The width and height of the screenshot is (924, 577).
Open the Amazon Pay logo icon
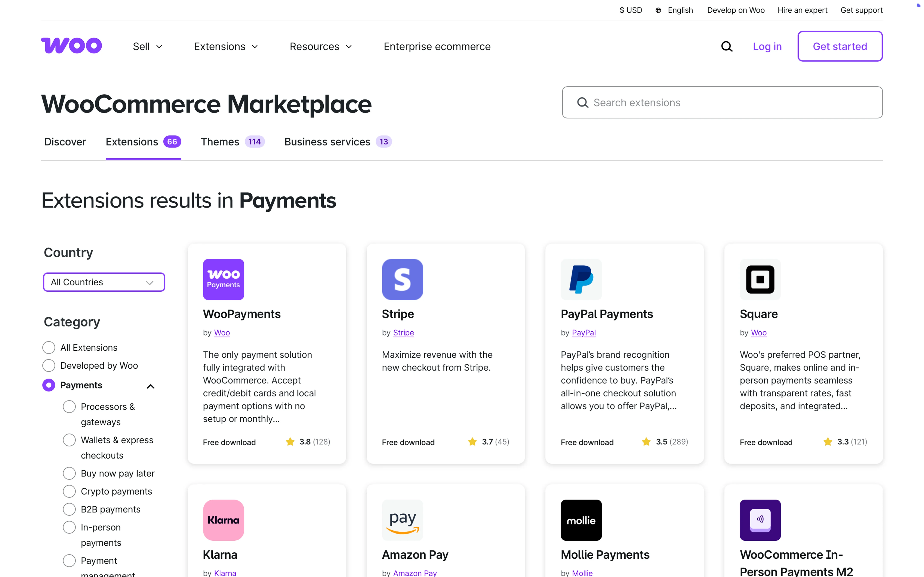coord(403,520)
